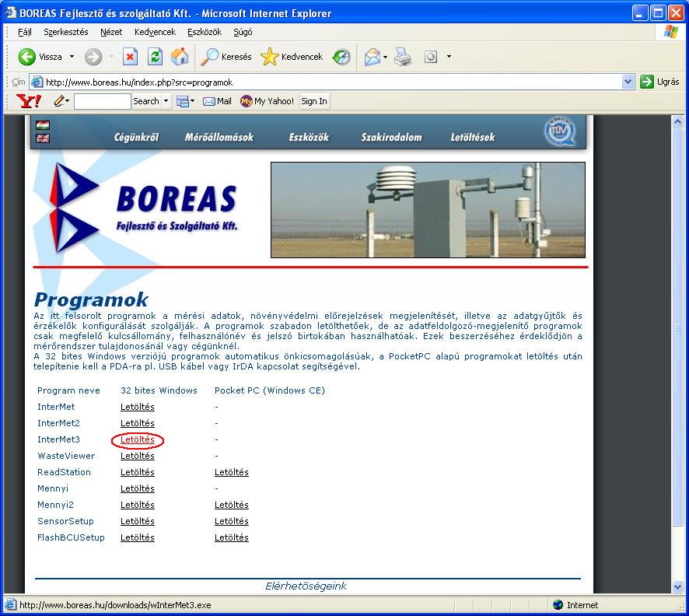Image resolution: width=689 pixels, height=616 pixels.
Task: Click Elérhetőségeink footer heading
Action: click(306, 586)
